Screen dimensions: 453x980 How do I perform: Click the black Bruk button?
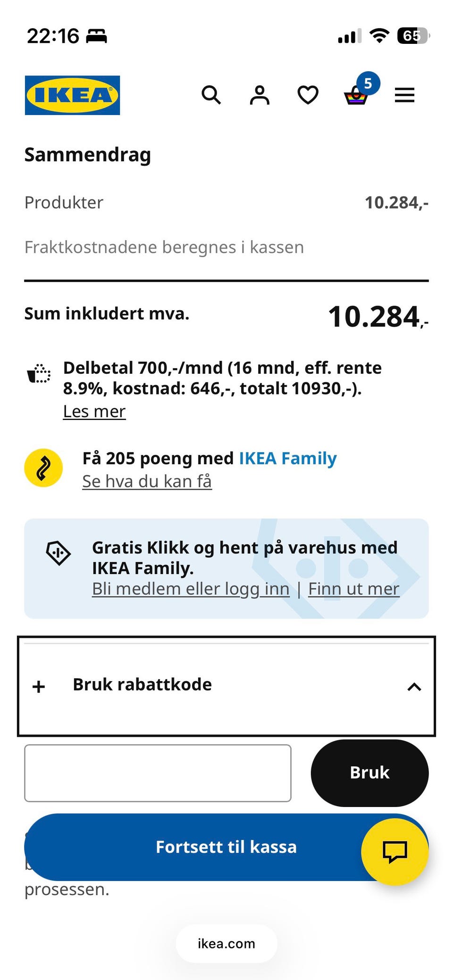pyautogui.click(x=369, y=773)
